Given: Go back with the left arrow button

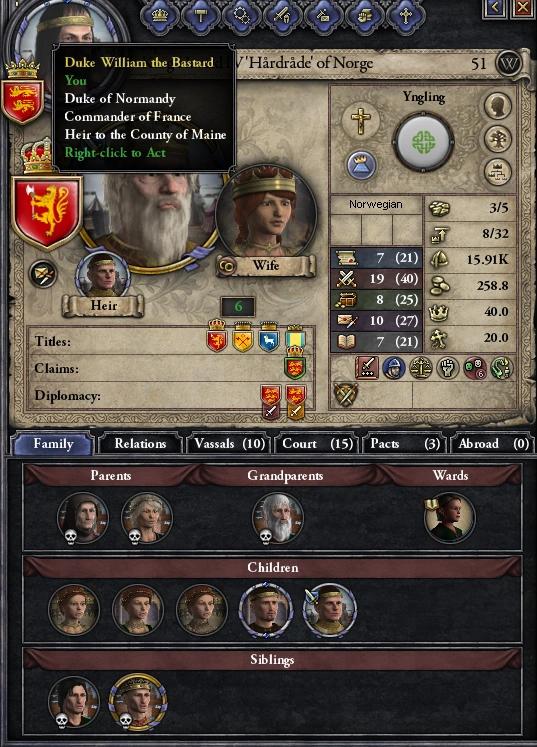Looking at the screenshot, I should coord(495,7).
